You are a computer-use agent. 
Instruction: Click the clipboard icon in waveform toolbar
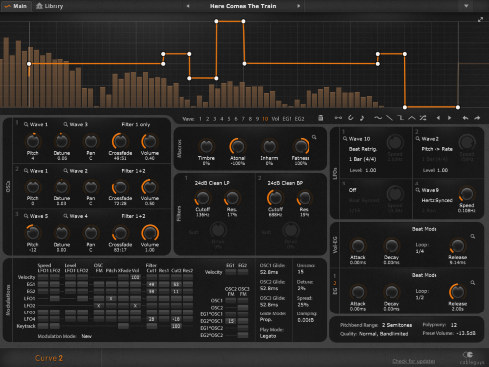point(320,118)
